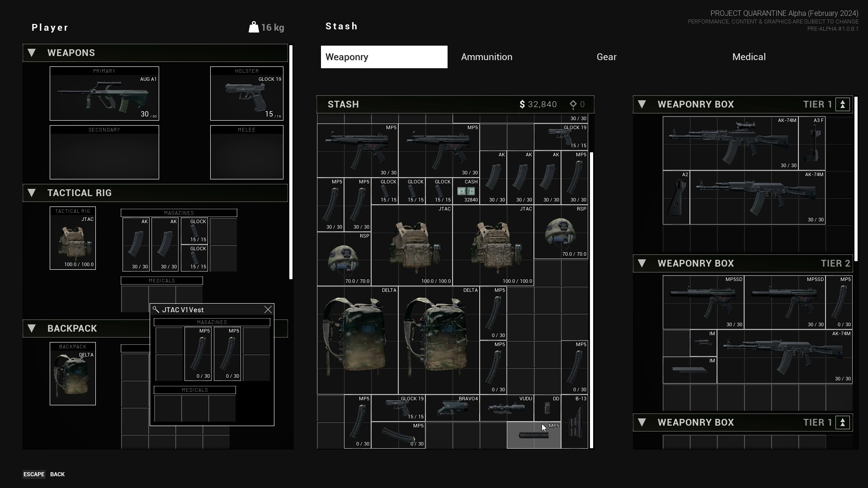Click the cash stack worth 32,840 in stash
Image resolution: width=868 pixels, height=488 pixels.
[x=467, y=192]
